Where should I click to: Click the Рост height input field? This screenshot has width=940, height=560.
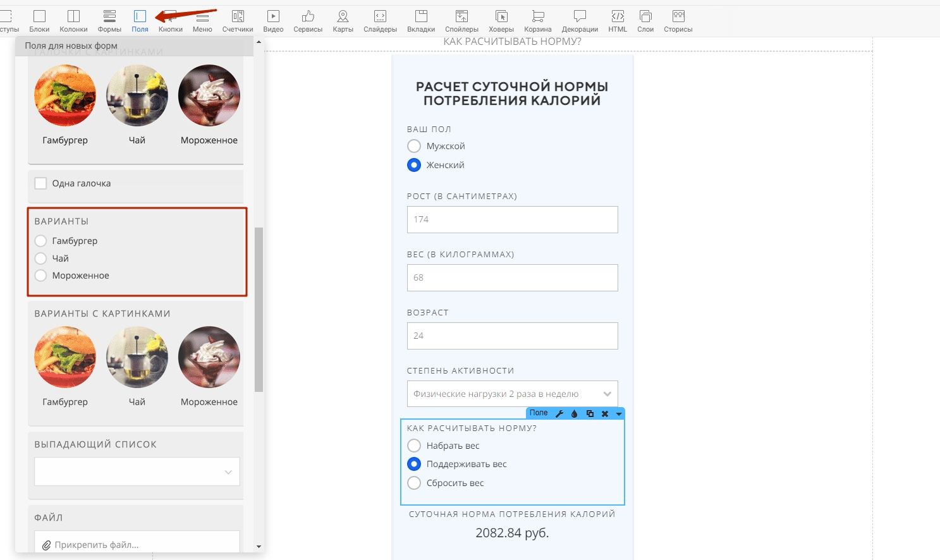513,219
